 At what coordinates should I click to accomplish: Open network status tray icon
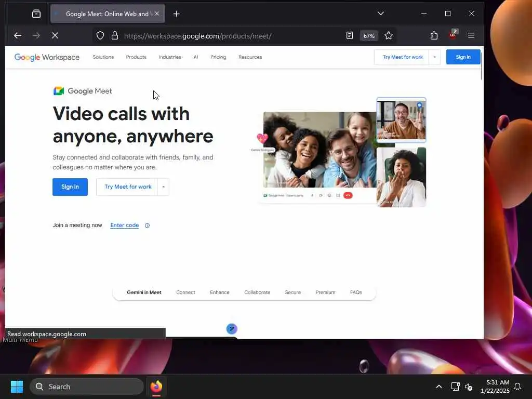click(455, 387)
